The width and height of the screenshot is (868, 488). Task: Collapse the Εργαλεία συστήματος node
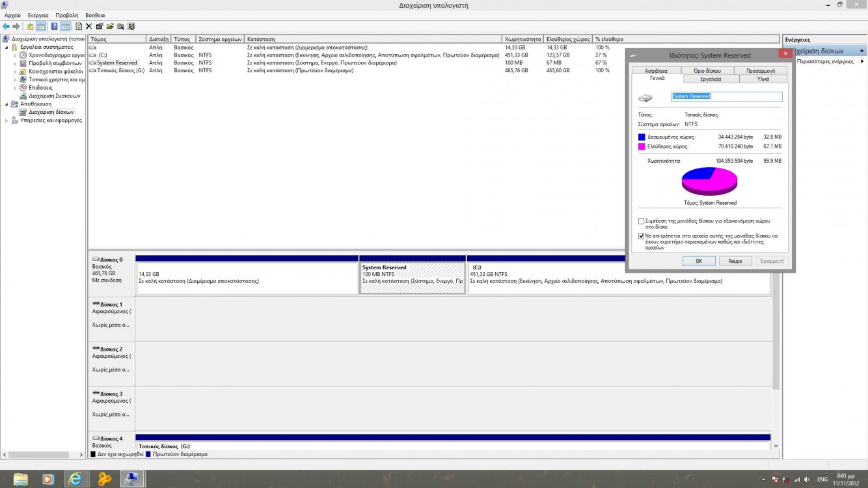7,47
